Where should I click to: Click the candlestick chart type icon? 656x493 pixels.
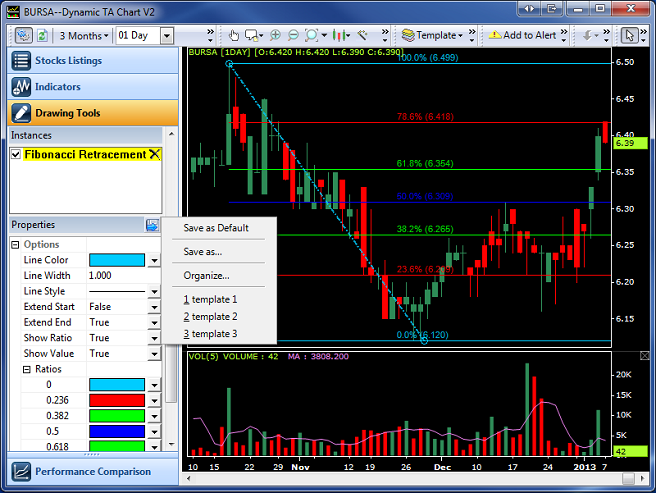coord(339,35)
